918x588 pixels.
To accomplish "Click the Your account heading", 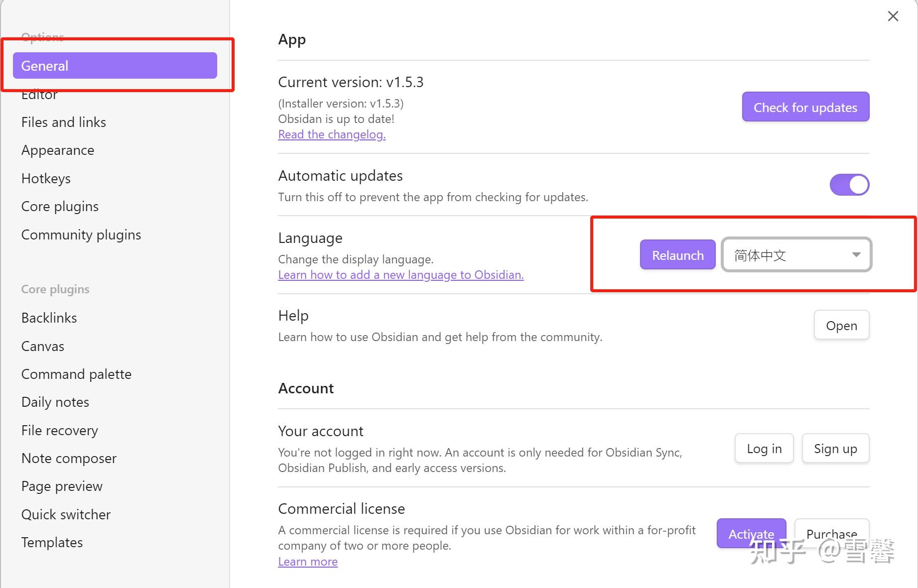I will 321,431.
